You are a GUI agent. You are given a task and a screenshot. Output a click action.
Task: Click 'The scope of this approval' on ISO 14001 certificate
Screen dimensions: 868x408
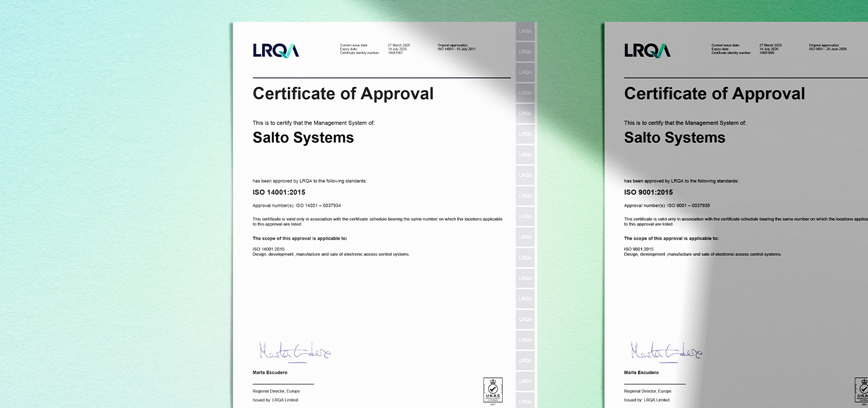coord(300,238)
